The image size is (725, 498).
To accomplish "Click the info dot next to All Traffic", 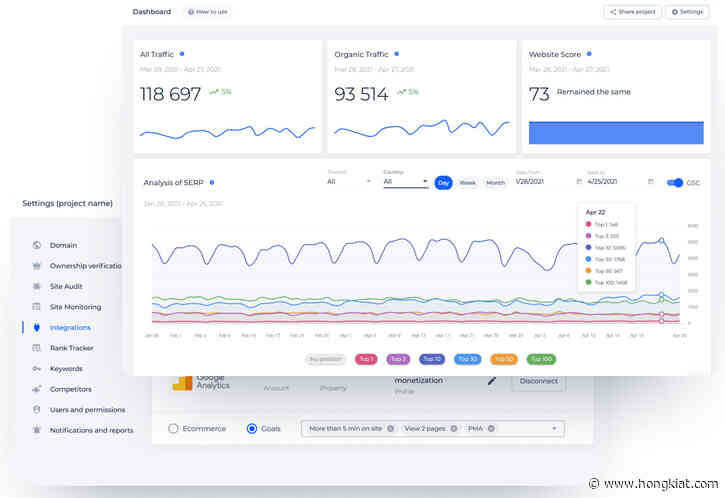I will pos(182,54).
